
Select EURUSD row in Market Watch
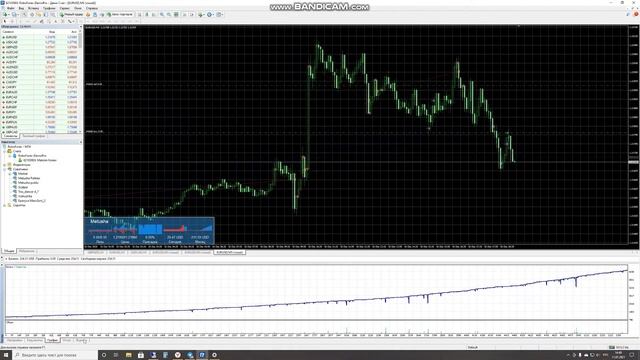[x=40, y=37]
